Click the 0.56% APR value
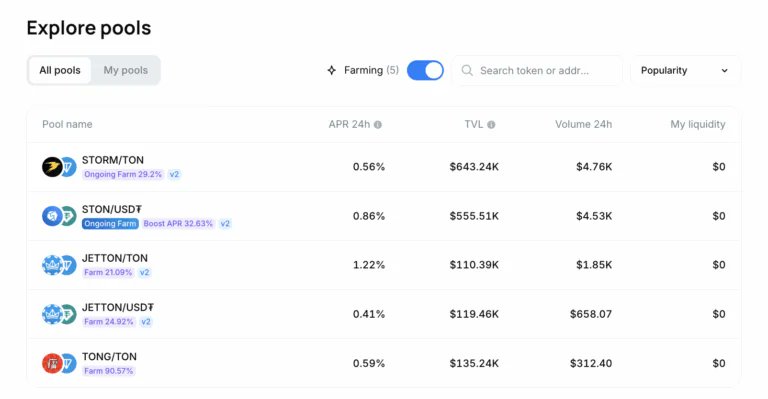The image size is (768, 399). coord(369,167)
